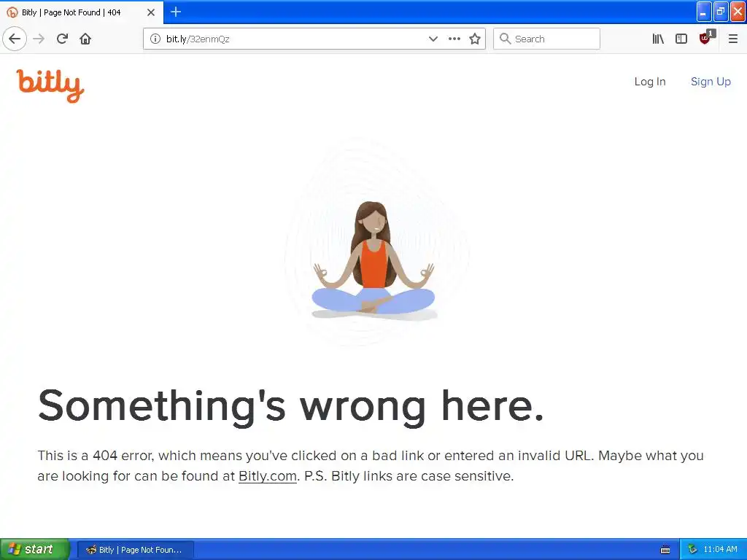
Task: Minimize the browser window
Action: click(704, 12)
